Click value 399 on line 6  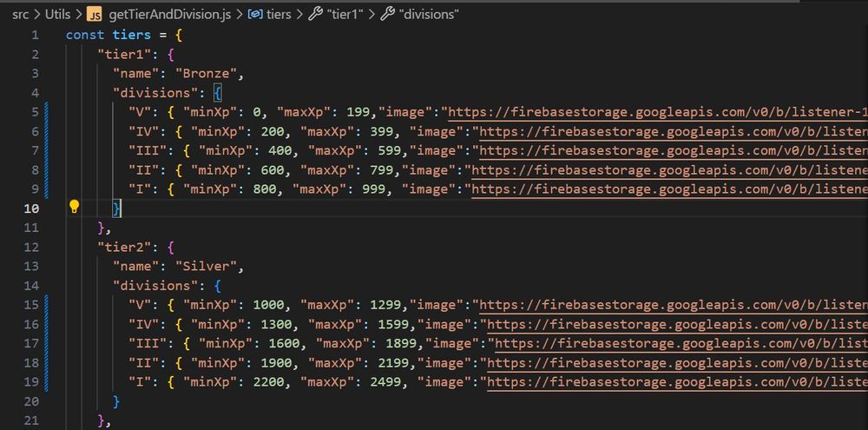382,132
